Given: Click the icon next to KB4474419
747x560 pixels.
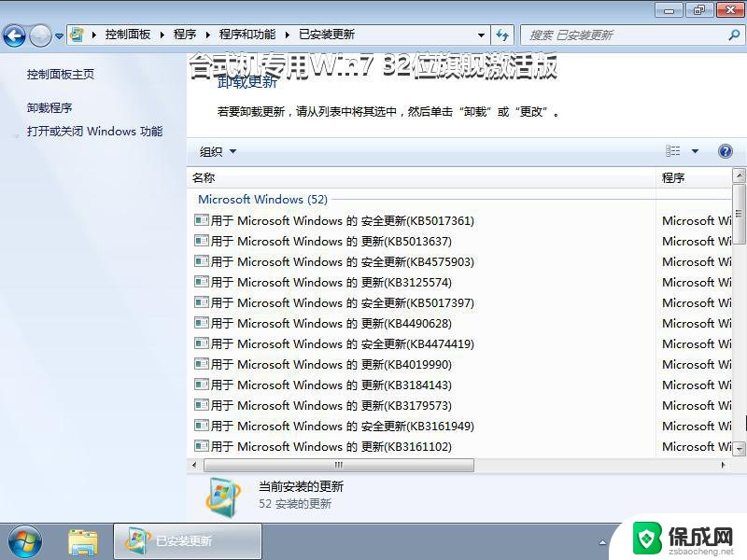Looking at the screenshot, I should pos(202,343).
